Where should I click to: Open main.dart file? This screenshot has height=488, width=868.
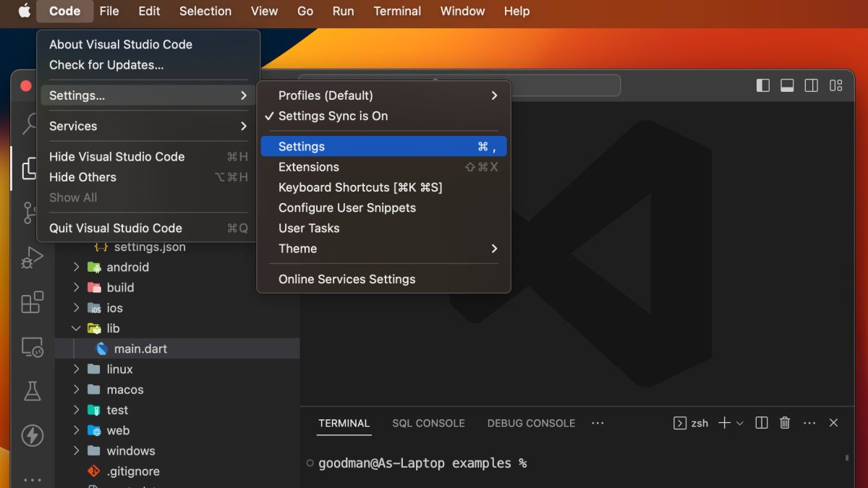click(177, 348)
